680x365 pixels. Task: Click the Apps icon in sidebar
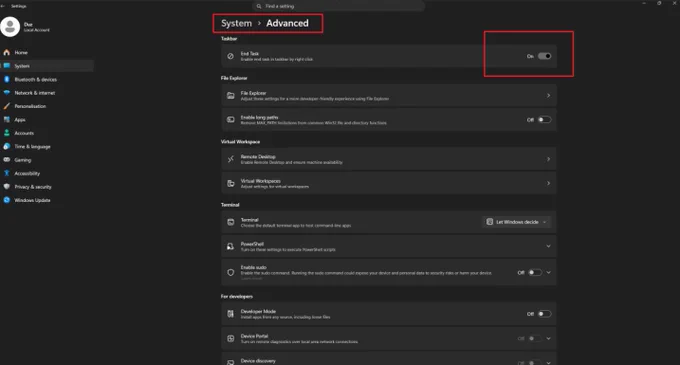7,120
